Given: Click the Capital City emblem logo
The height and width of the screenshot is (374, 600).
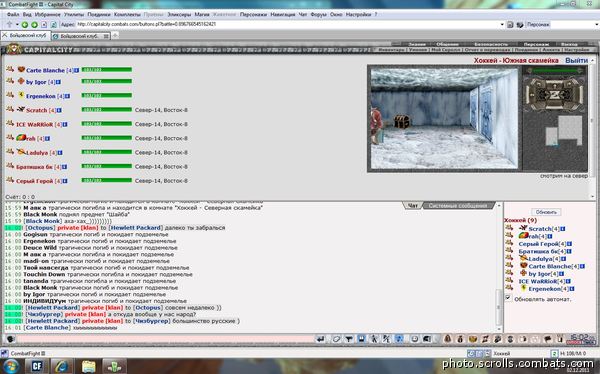Looking at the screenshot, I should pos(14,49).
